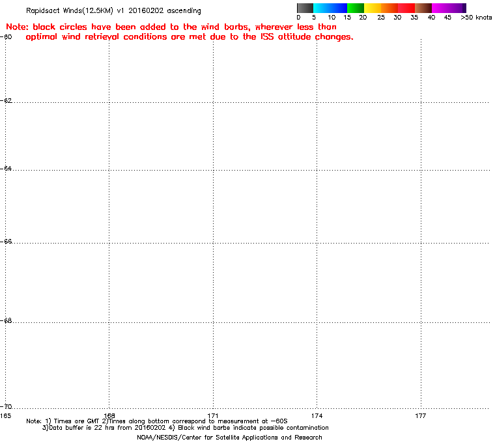Click the '10' legend scale label
The image size is (495, 448).
331,18
